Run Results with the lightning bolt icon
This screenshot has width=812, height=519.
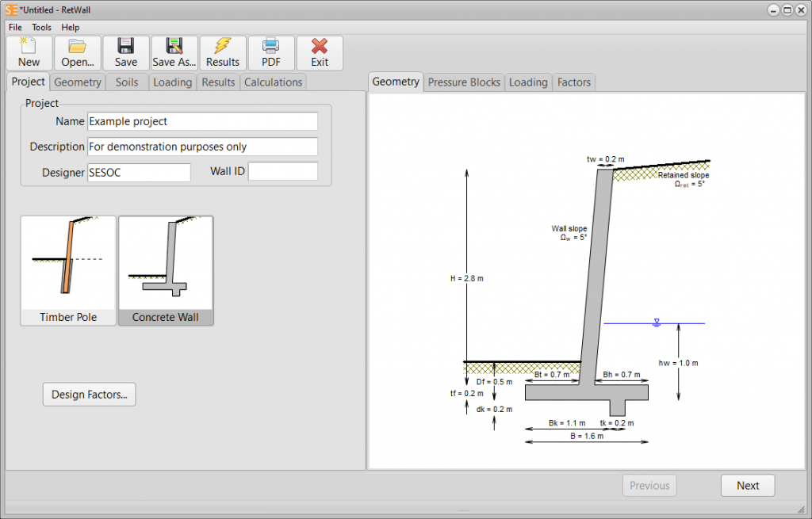[x=223, y=53]
